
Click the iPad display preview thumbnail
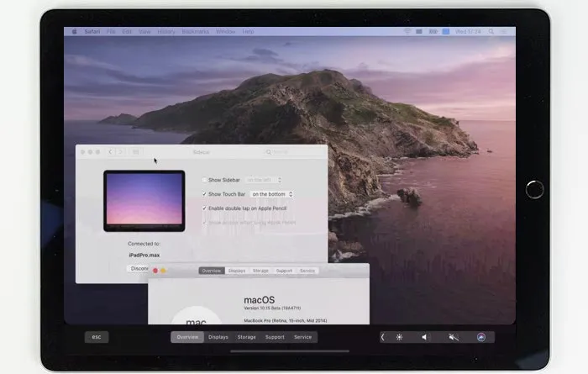(x=144, y=201)
